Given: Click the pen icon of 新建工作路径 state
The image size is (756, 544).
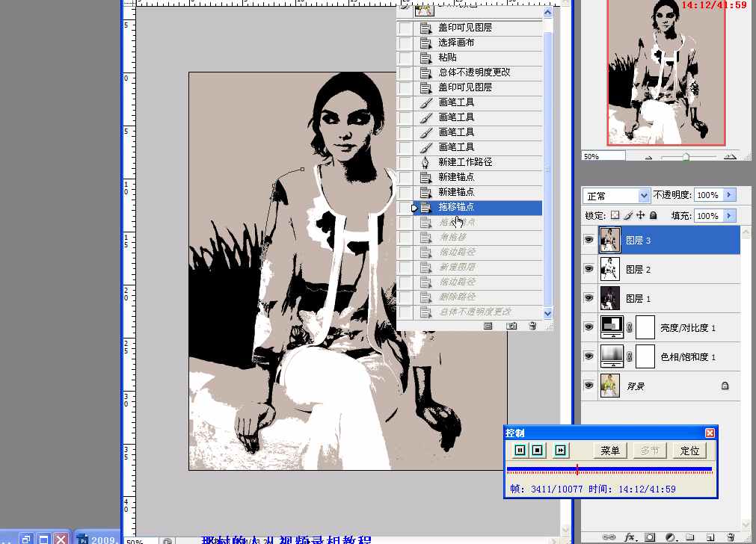Looking at the screenshot, I should pyautogui.click(x=425, y=162).
